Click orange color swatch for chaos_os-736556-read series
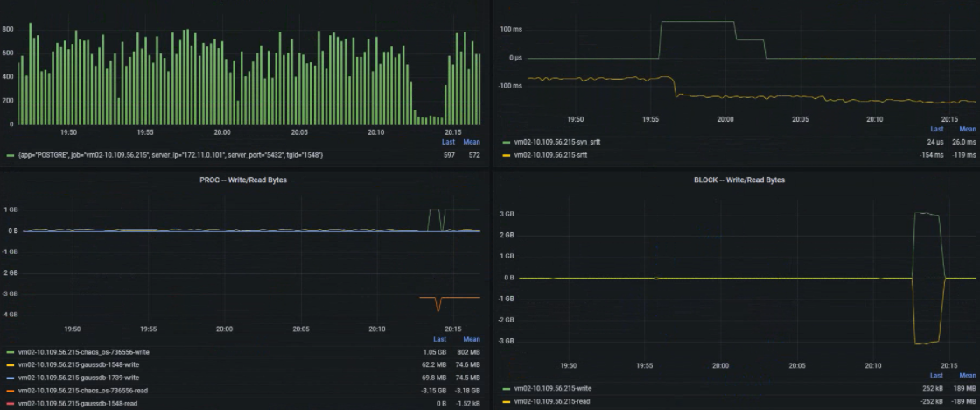 pyautogui.click(x=10, y=390)
